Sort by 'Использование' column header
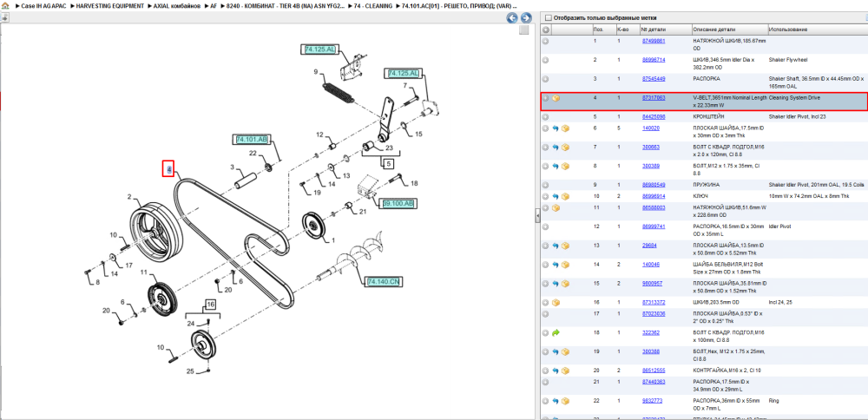 [788, 30]
